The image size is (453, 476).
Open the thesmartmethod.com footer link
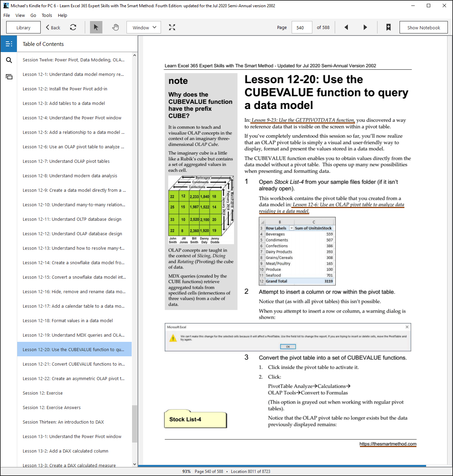(388, 444)
